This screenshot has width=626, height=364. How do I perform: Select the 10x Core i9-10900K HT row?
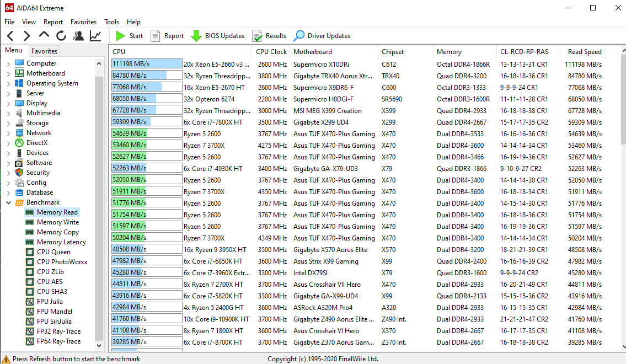coord(357,319)
